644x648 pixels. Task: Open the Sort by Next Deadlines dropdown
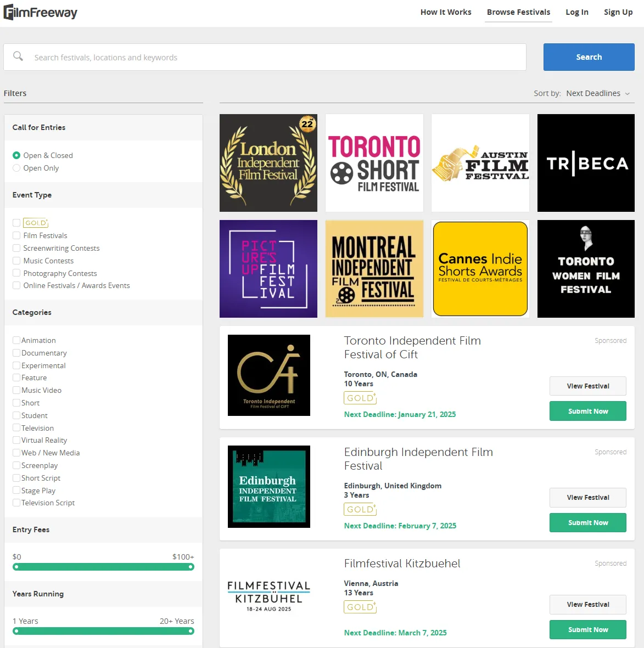click(598, 93)
